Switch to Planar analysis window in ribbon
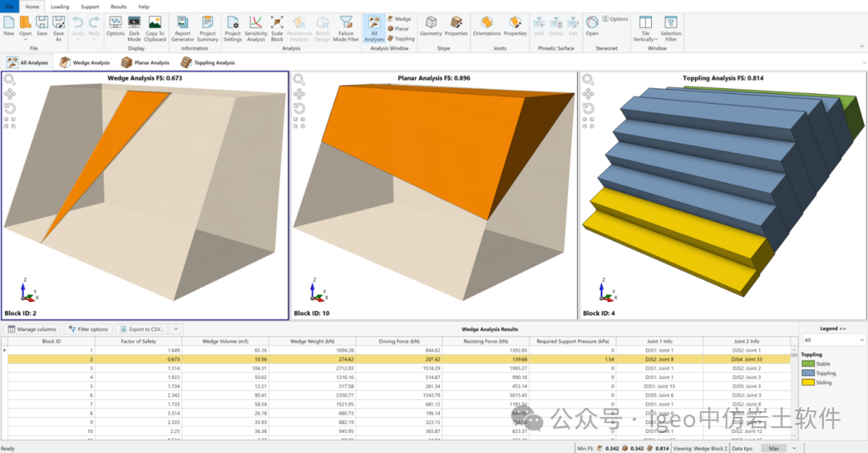 coord(399,29)
